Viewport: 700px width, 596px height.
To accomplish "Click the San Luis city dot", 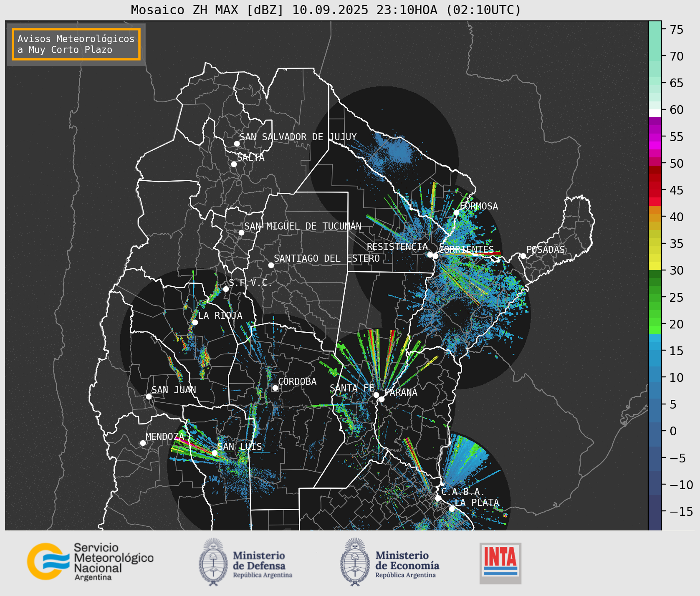I will 215,453.
